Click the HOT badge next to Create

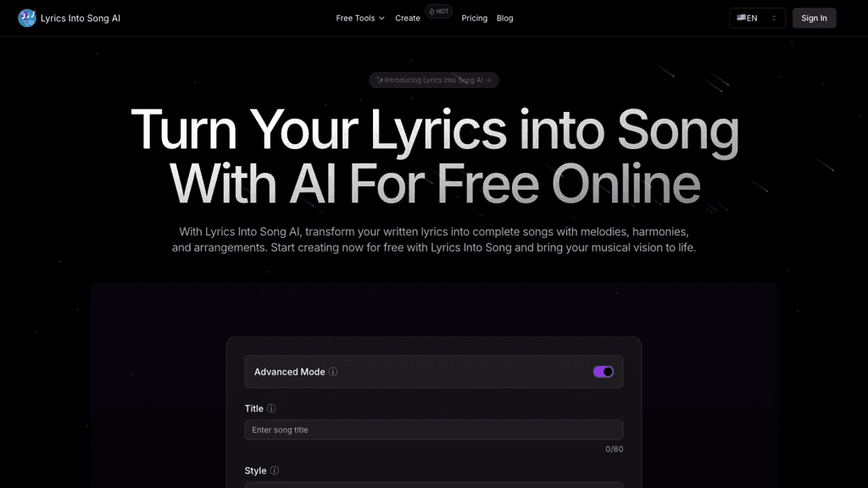point(438,11)
